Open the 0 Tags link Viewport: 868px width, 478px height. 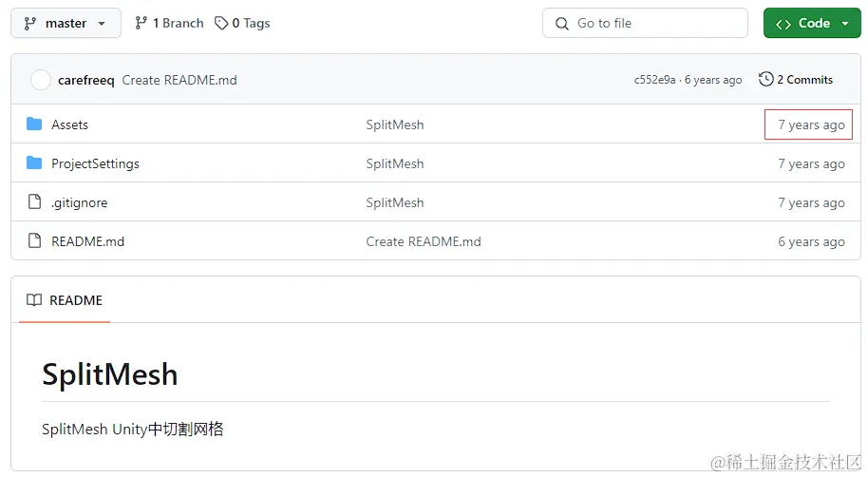click(x=242, y=23)
